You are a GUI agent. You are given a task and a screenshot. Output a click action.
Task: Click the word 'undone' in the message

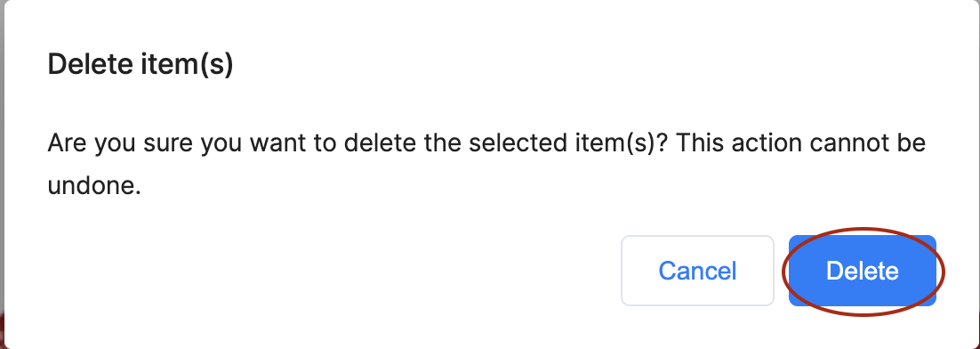click(89, 186)
